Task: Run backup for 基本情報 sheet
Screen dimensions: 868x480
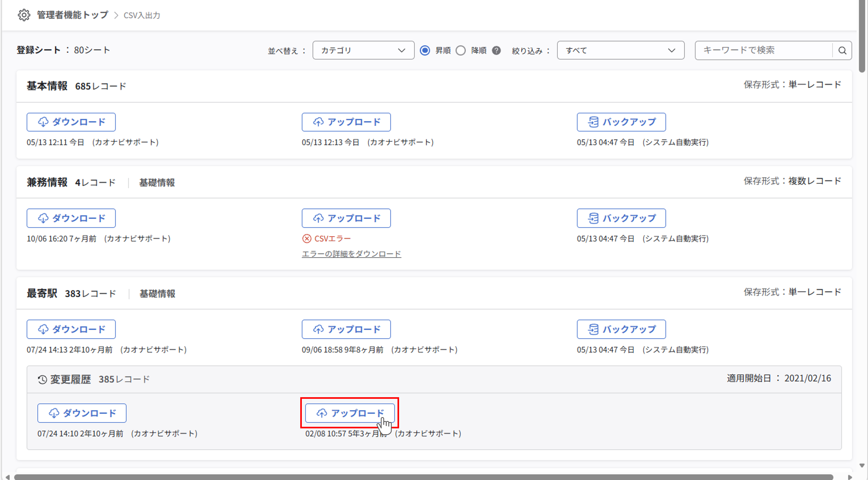Action: (621, 122)
